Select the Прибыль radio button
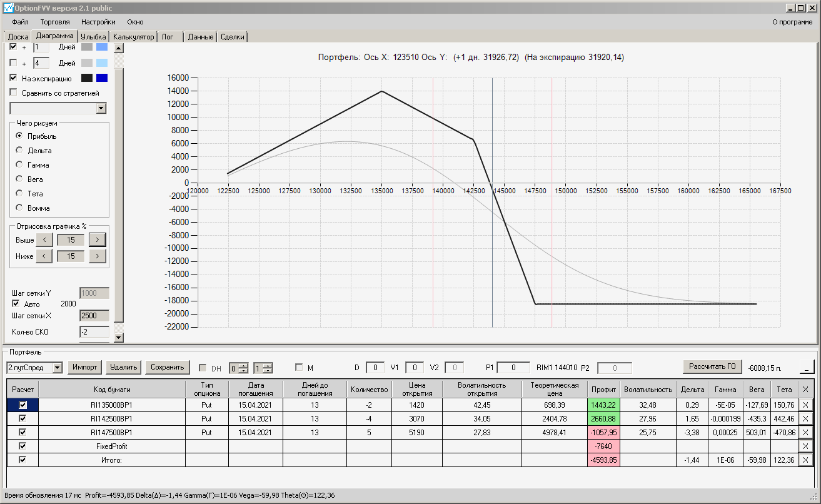 pyautogui.click(x=19, y=136)
